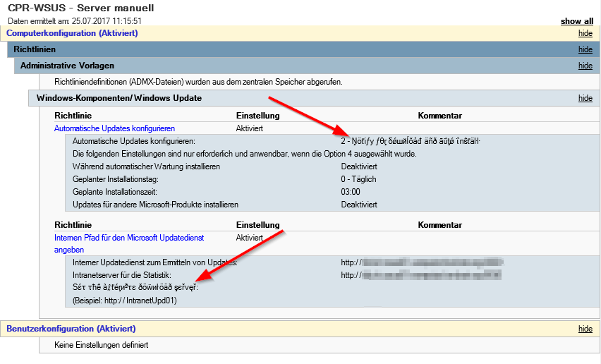Image resolution: width=601 pixels, height=364 pixels.
Task: Hide the Richtlinien section
Action: click(x=585, y=49)
